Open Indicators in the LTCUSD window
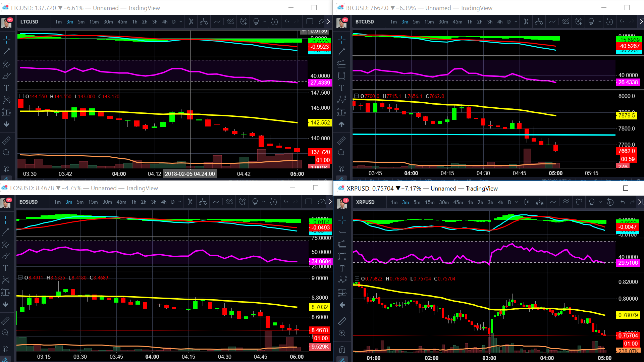 217,22
